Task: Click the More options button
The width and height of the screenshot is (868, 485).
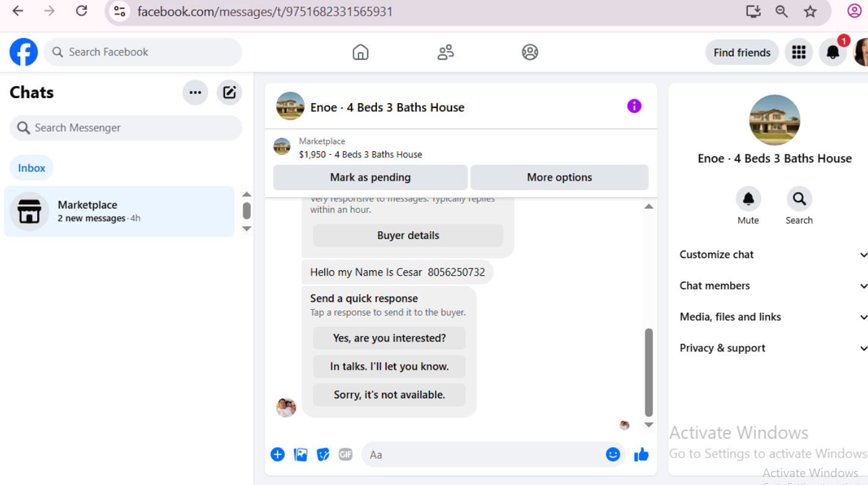Action: click(559, 178)
